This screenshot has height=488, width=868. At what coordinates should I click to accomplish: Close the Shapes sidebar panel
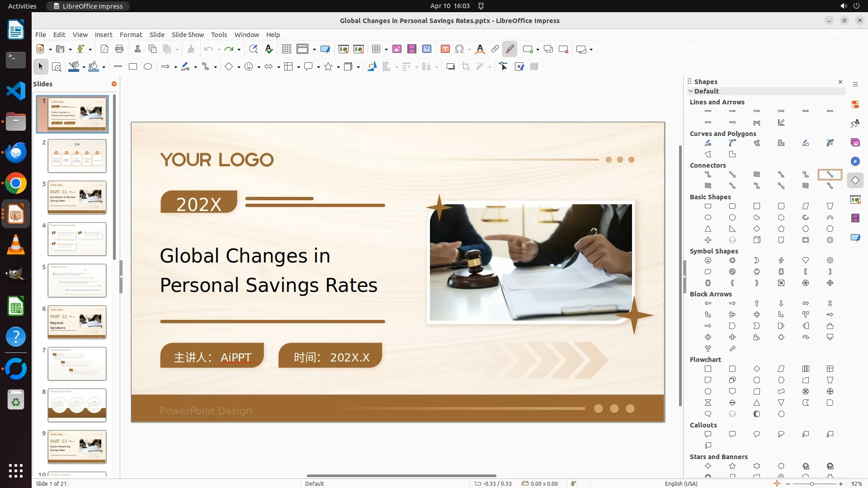point(840,82)
